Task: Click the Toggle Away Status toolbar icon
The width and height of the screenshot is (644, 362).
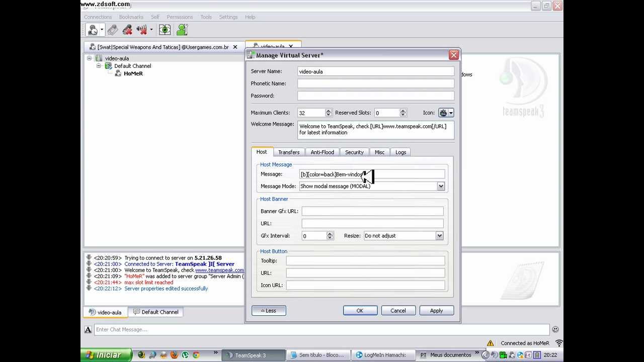Action: (93, 30)
